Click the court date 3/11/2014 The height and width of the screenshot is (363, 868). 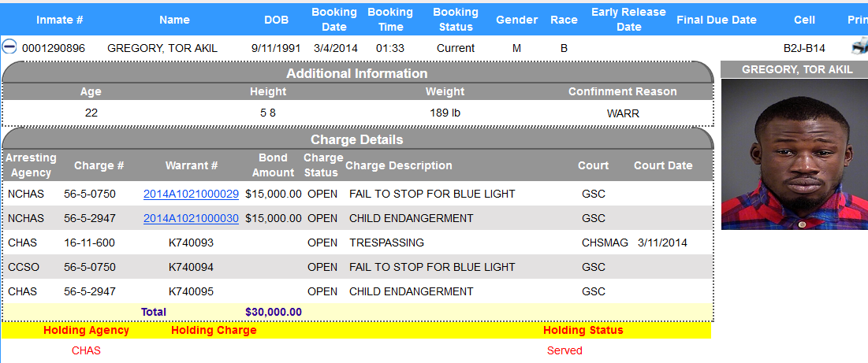(662, 243)
